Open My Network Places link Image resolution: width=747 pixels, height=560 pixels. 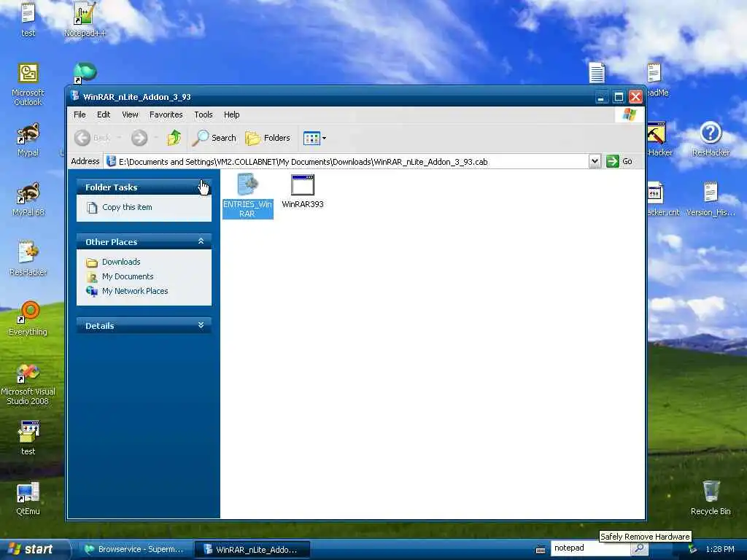[x=135, y=291]
